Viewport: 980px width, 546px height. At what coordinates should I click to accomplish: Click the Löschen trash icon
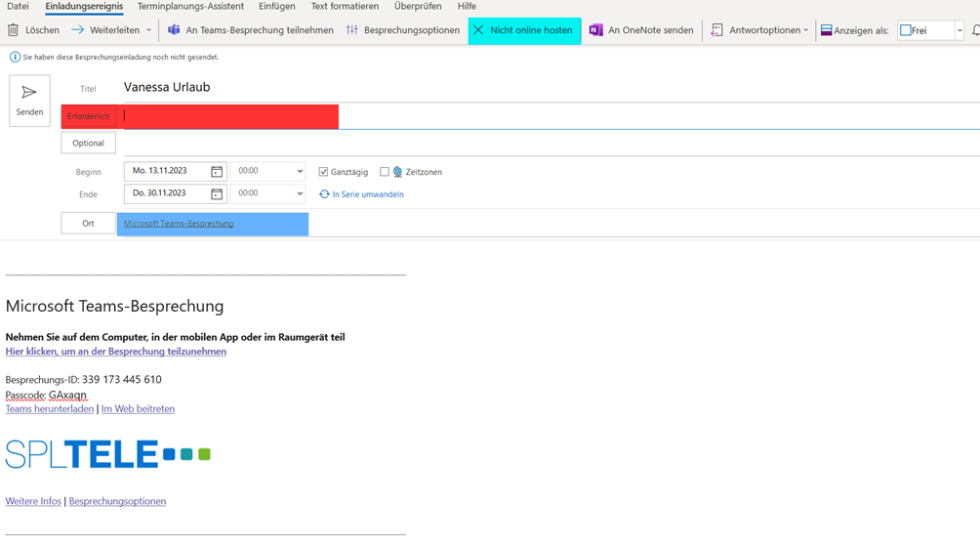(13, 30)
